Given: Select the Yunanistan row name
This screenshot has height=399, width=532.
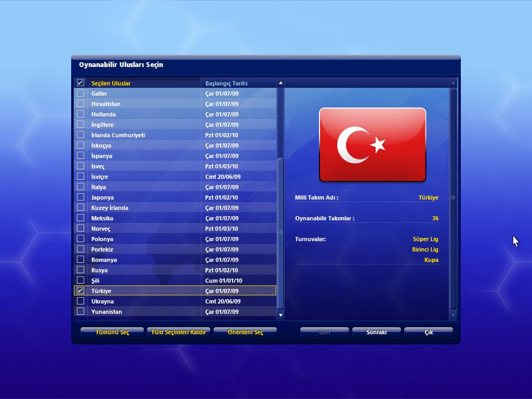Looking at the screenshot, I should pos(107,312).
